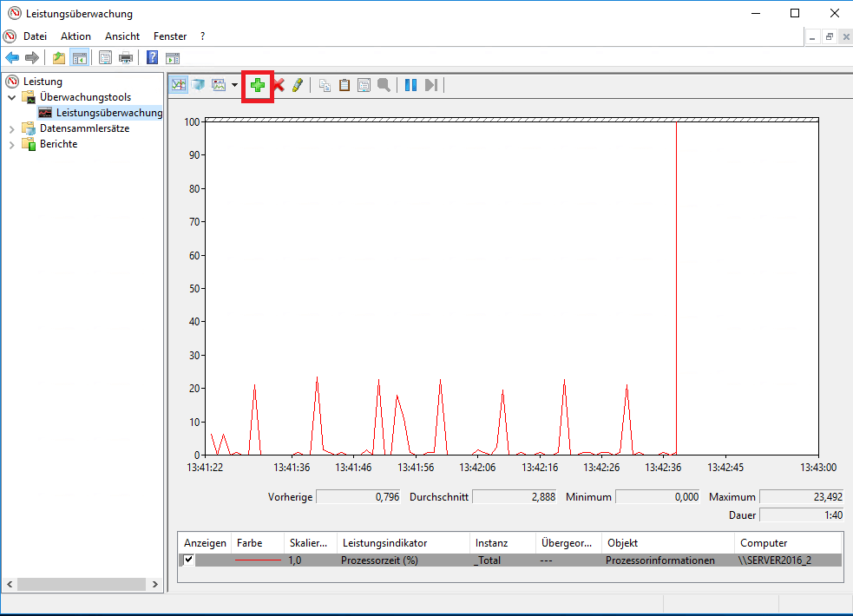Viewport: 853px width, 616px height.
Task: Click the green plus Add counter icon
Action: tap(258, 85)
